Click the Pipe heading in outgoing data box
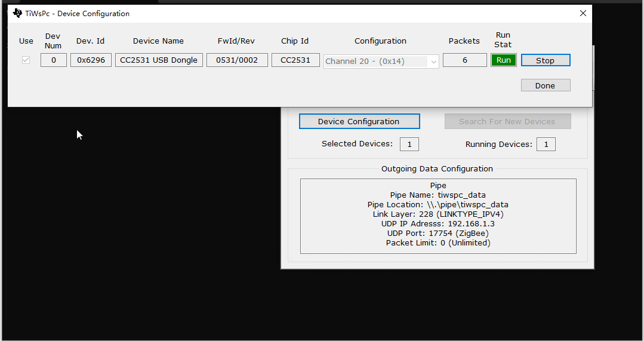This screenshot has width=644, height=341. click(438, 186)
